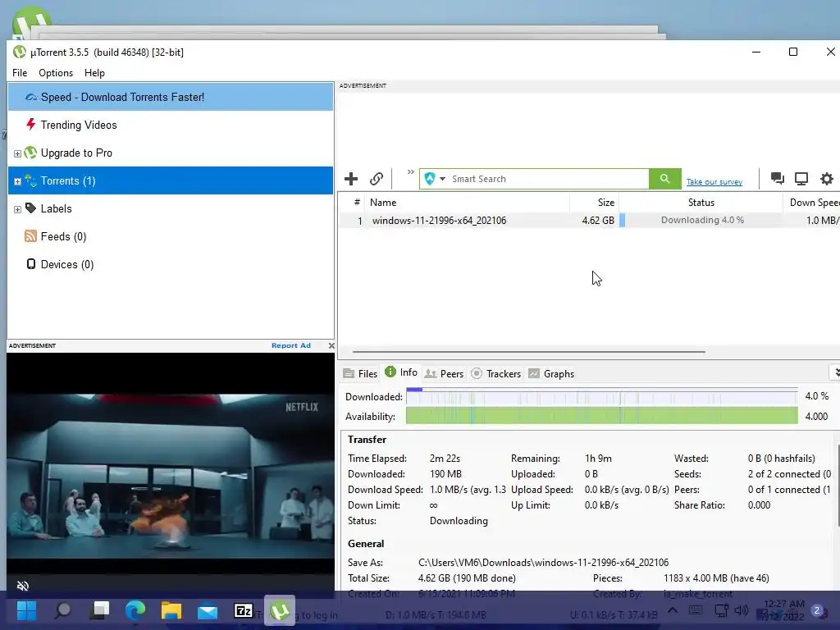Sort torrents by Status column
This screenshot has width=840, height=630.
pyautogui.click(x=701, y=203)
